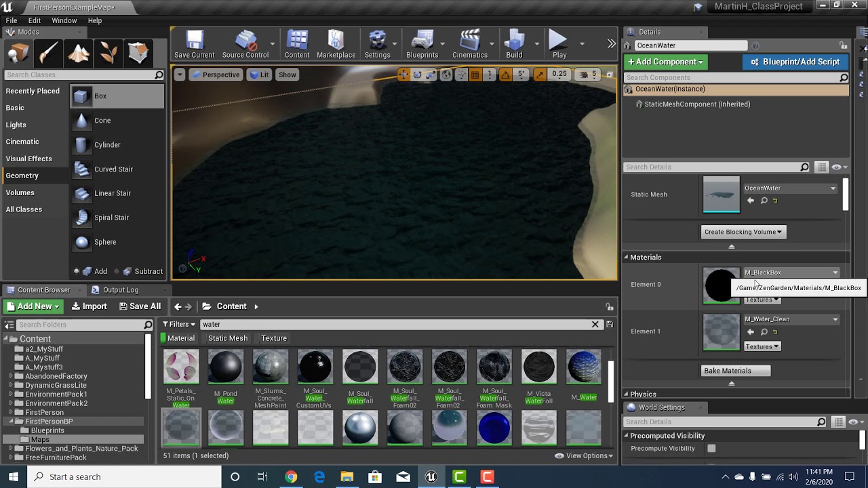The height and width of the screenshot is (488, 868).
Task: Select the Place mode icon
Action: 19,53
